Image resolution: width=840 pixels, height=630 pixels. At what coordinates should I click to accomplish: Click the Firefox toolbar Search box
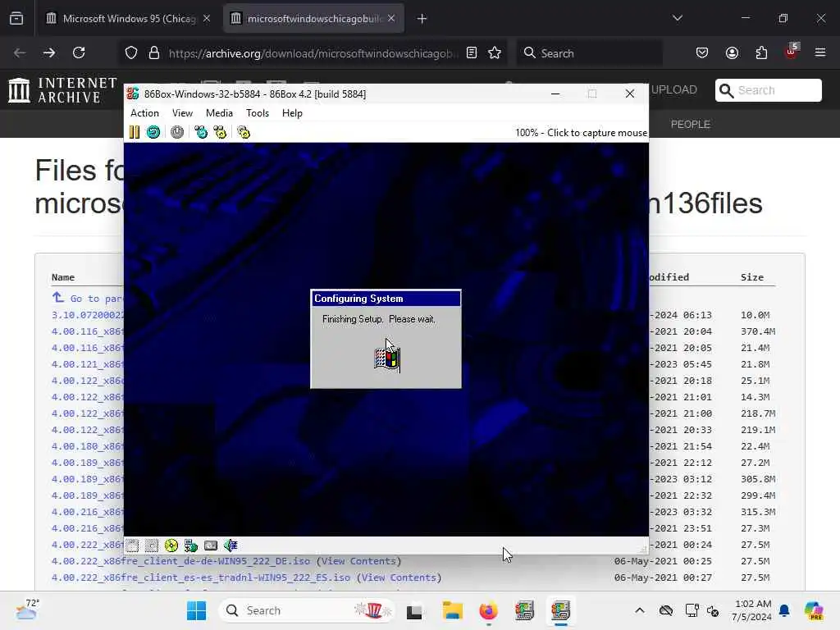point(589,53)
